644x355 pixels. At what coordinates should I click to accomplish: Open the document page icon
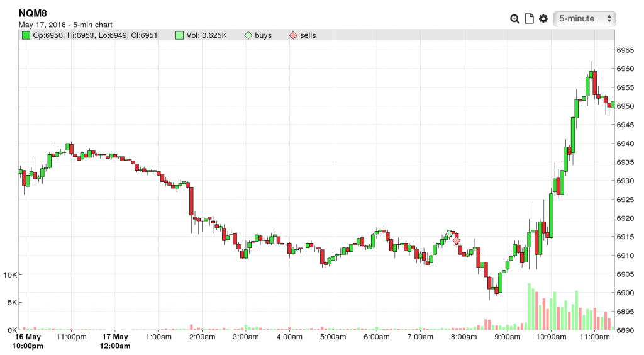coord(530,19)
